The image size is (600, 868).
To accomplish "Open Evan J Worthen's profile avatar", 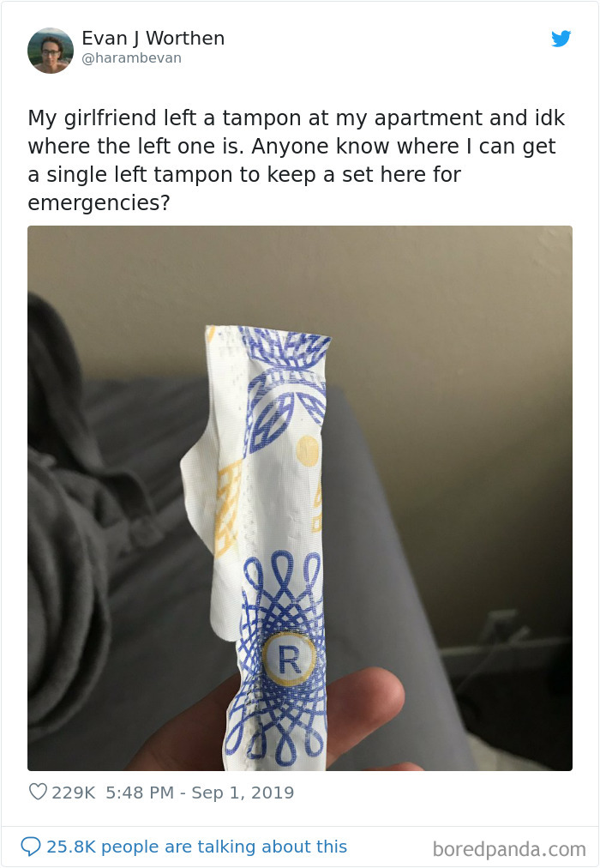I will click(51, 51).
